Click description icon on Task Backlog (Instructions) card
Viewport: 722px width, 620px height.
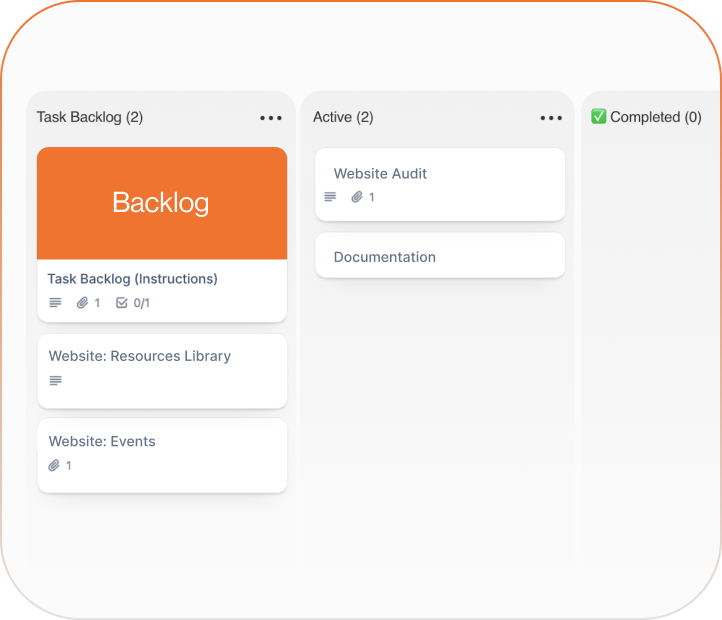click(x=55, y=303)
